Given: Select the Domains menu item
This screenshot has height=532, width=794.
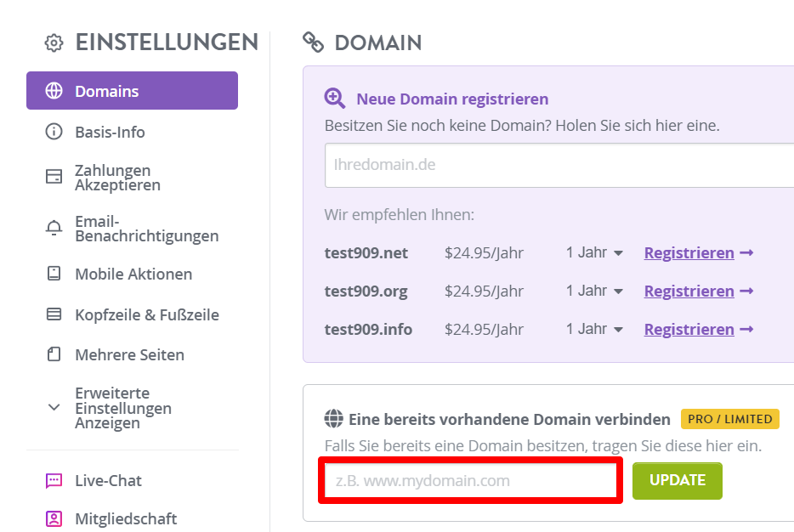Looking at the screenshot, I should [x=132, y=91].
